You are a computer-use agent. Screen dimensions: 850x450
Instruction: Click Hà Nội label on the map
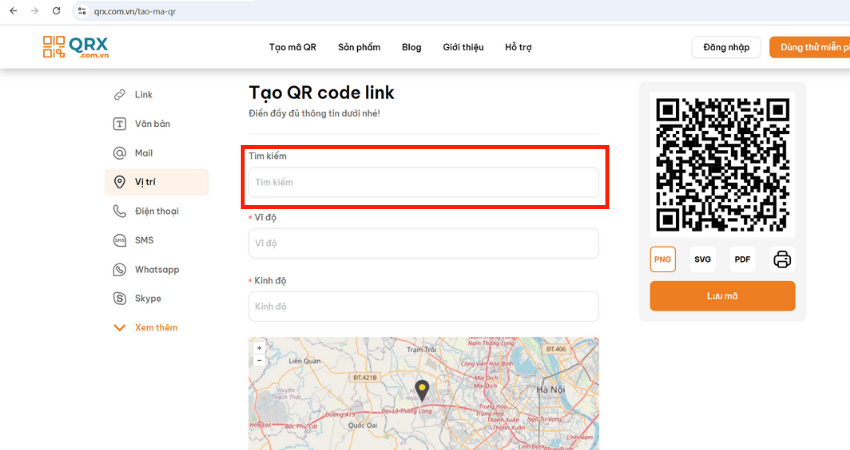point(551,390)
